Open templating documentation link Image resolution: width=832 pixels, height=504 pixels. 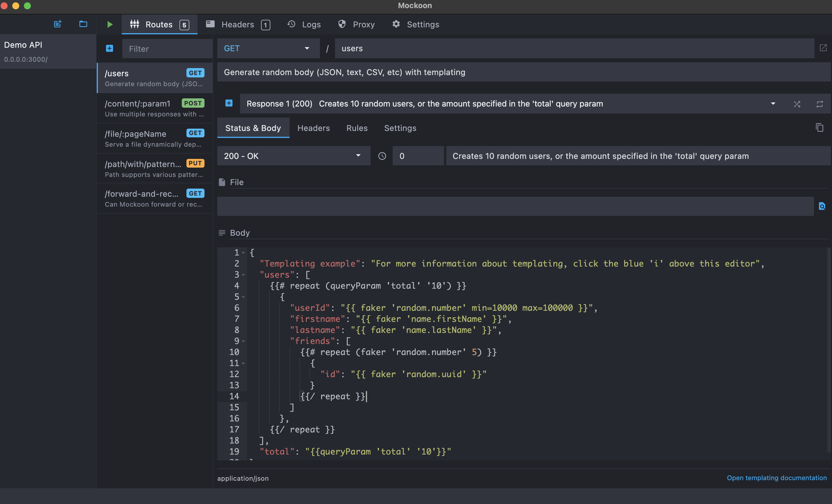tap(776, 478)
